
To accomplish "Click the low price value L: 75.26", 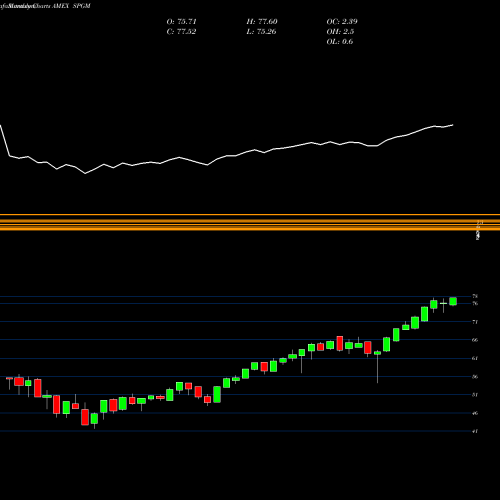I will click(261, 32).
